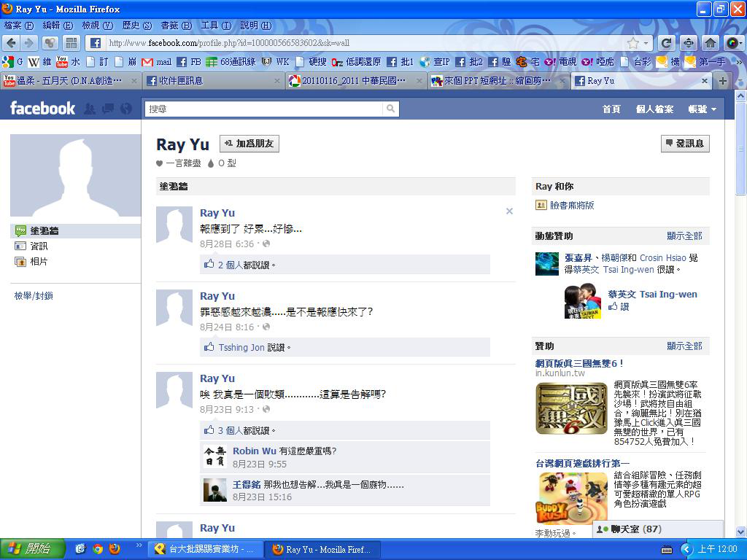
Task: Go to 首頁 in Facebook header
Action: (x=611, y=109)
